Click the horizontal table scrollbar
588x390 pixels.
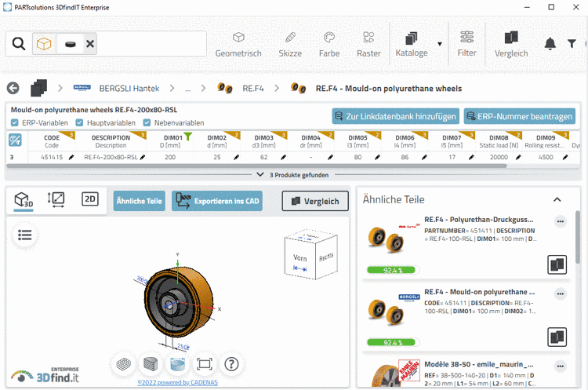coord(256,166)
